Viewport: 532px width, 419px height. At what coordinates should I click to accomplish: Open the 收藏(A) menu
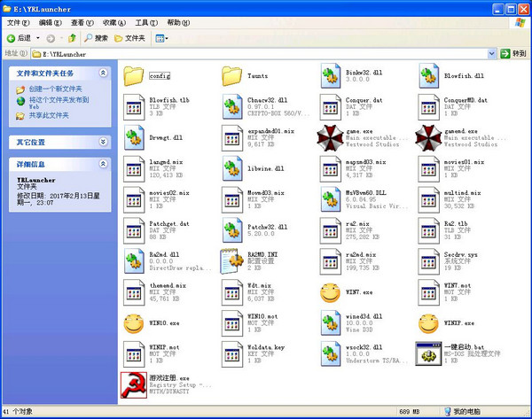[x=114, y=23]
